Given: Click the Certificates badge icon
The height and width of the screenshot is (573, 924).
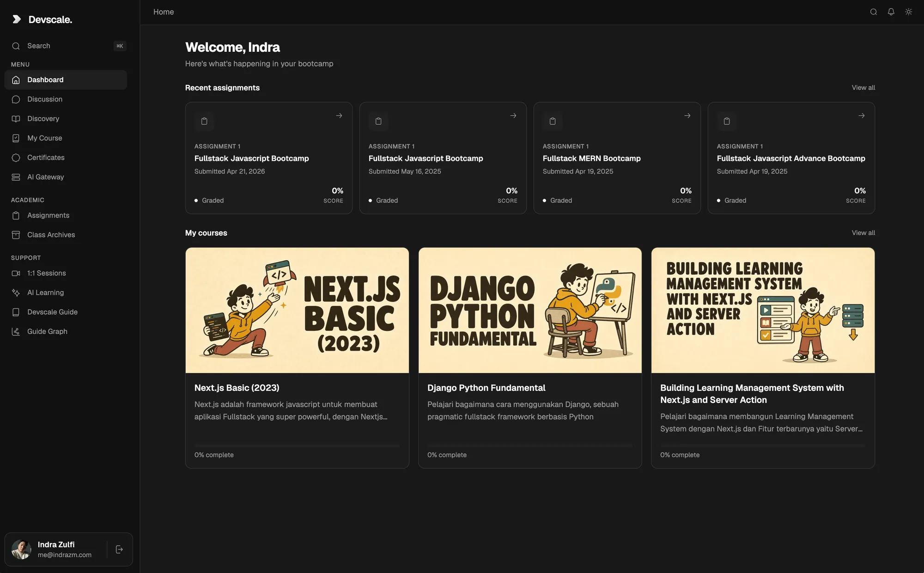Looking at the screenshot, I should coord(16,158).
